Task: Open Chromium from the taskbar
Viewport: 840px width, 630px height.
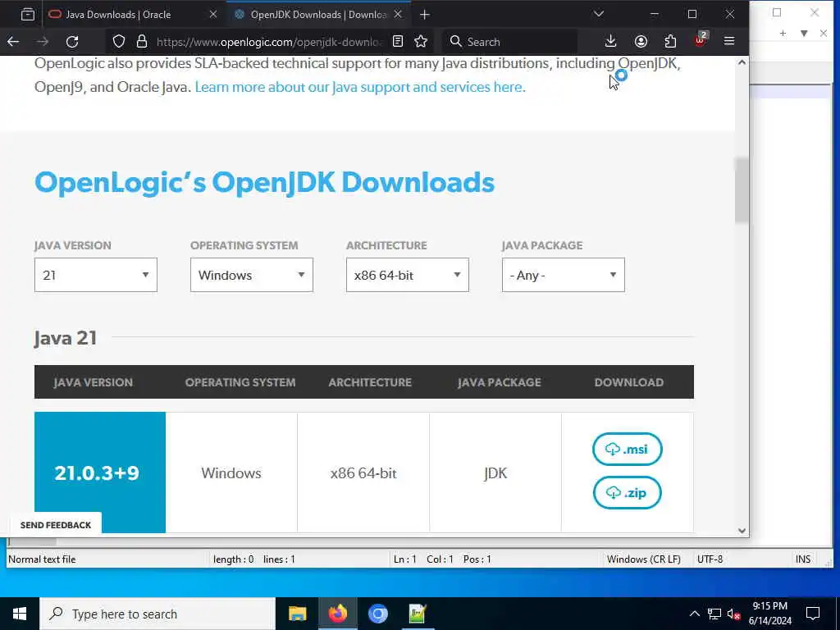Action: pyautogui.click(x=377, y=614)
